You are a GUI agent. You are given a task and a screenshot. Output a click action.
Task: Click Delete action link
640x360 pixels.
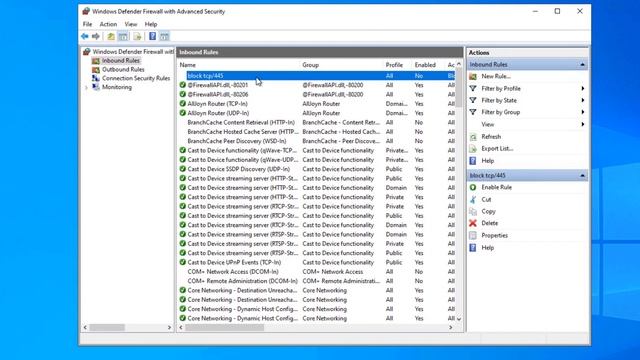tap(489, 223)
